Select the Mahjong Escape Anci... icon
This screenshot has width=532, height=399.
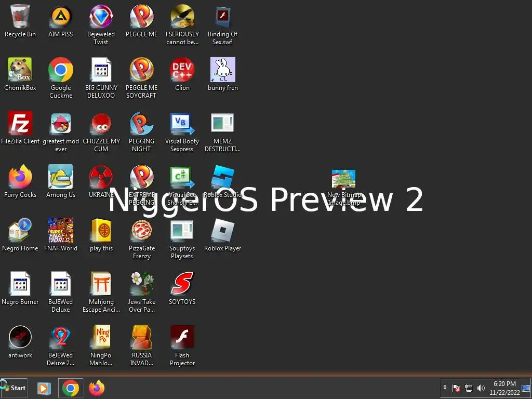(101, 292)
